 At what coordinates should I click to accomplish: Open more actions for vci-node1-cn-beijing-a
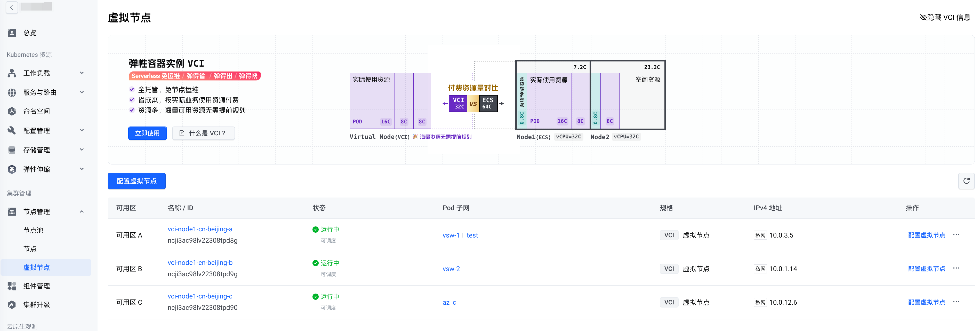click(956, 235)
